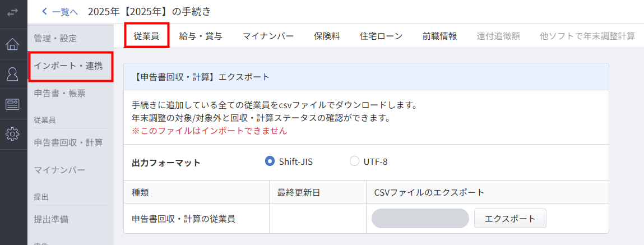Go to 申告書回収・計算 in side menu
This screenshot has height=245, width=644.
coord(68,142)
